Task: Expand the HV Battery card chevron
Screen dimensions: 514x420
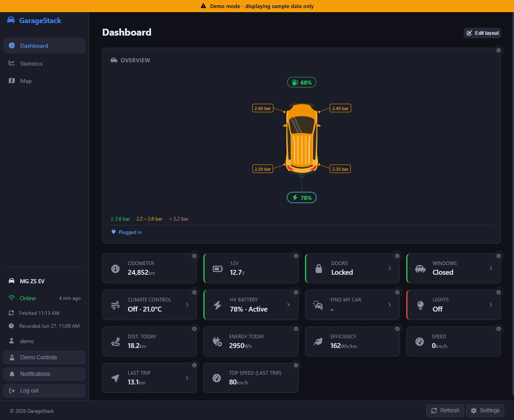Action: [288, 305]
